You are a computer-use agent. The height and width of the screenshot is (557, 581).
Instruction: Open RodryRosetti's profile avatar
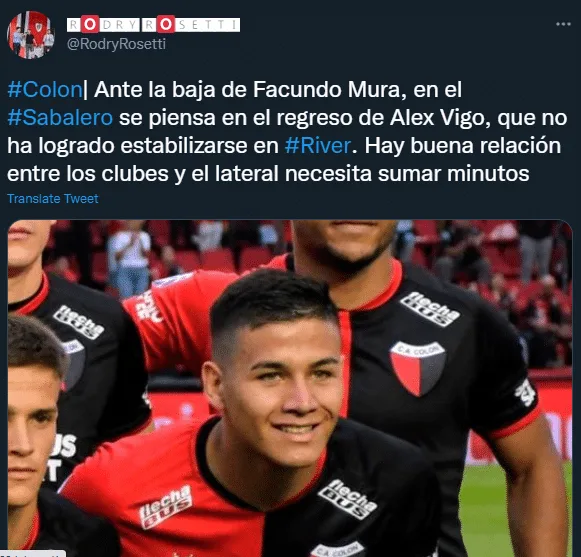[31, 35]
